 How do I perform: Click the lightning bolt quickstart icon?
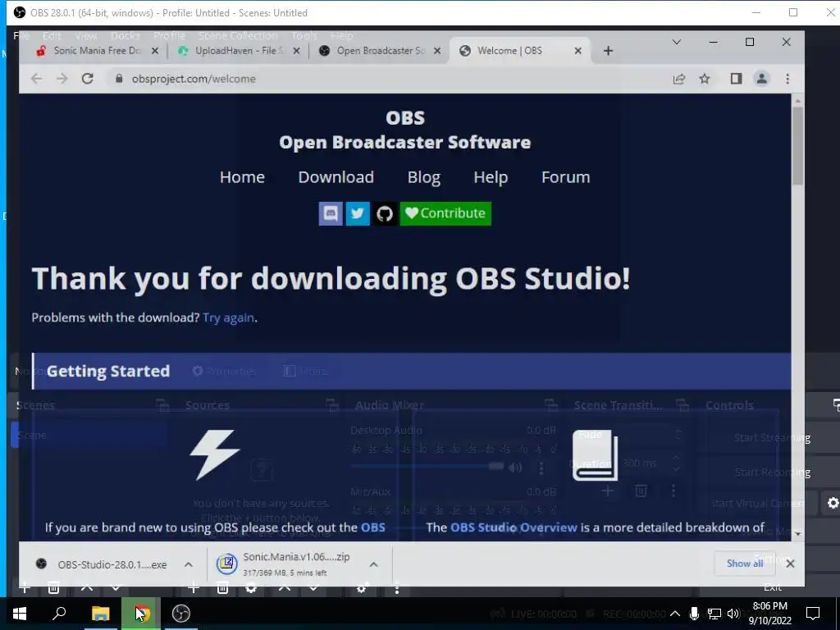(x=214, y=454)
